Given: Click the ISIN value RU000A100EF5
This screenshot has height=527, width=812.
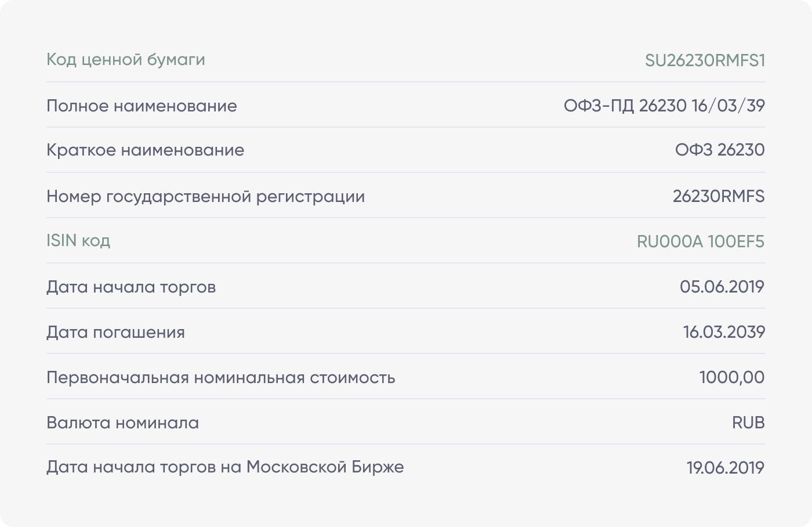Looking at the screenshot, I should click(700, 241).
